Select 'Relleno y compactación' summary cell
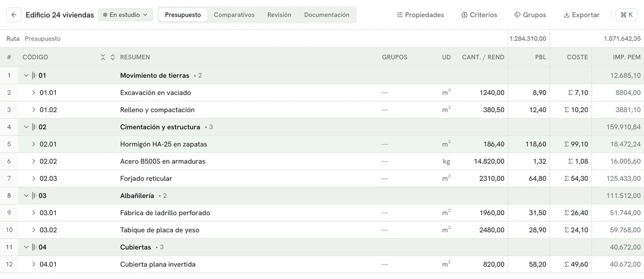This screenshot has width=644, height=279. tap(157, 110)
